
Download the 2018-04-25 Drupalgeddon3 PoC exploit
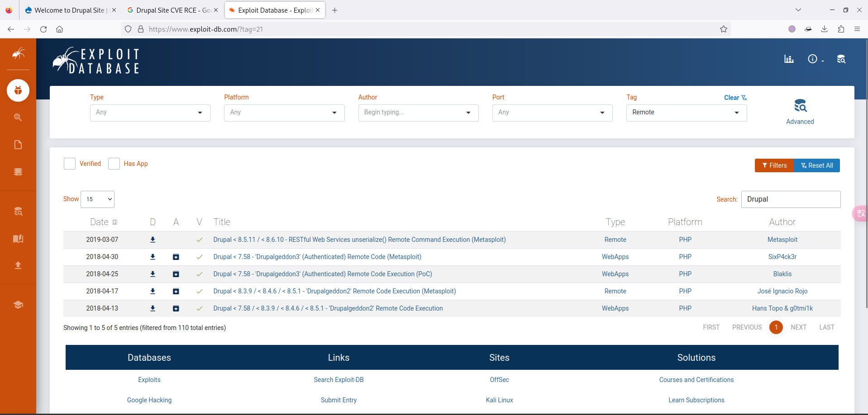pyautogui.click(x=153, y=274)
